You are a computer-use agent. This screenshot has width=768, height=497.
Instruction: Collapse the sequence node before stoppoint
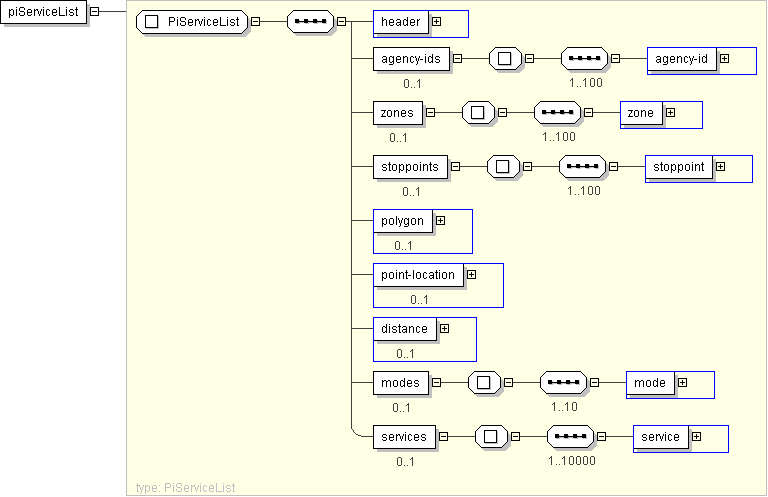point(614,166)
